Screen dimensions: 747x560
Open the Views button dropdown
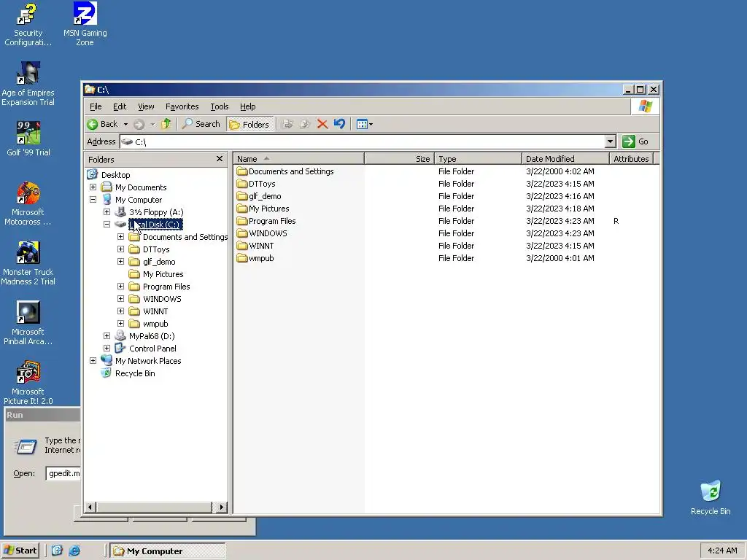pos(365,124)
